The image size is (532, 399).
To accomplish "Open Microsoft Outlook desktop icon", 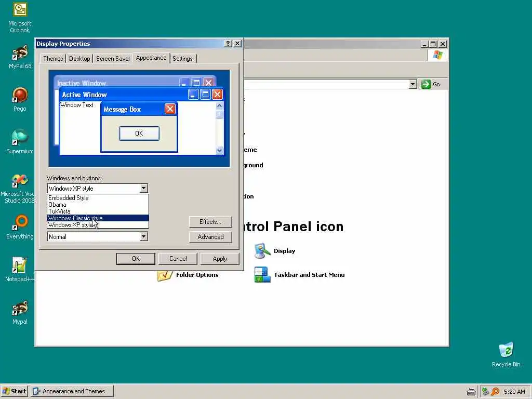I will tap(20, 18).
